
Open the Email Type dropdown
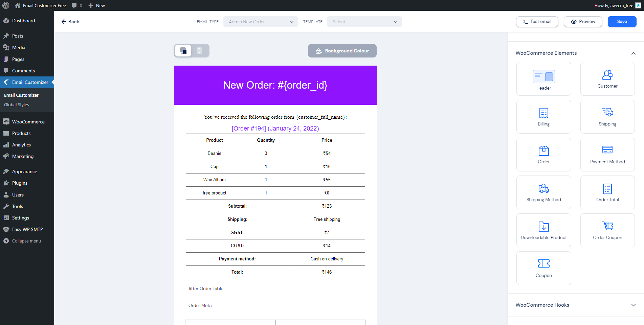tap(260, 22)
